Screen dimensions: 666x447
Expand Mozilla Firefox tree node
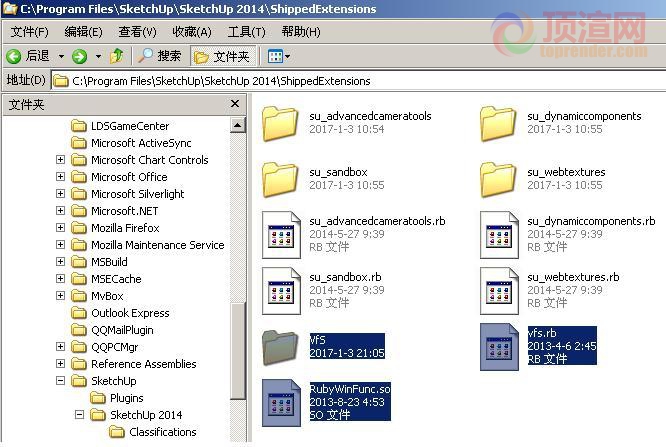point(61,228)
